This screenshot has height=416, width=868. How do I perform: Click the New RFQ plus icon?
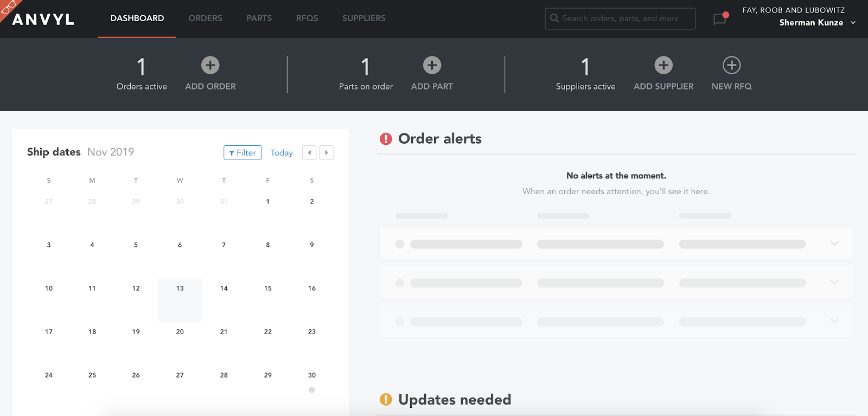click(731, 65)
